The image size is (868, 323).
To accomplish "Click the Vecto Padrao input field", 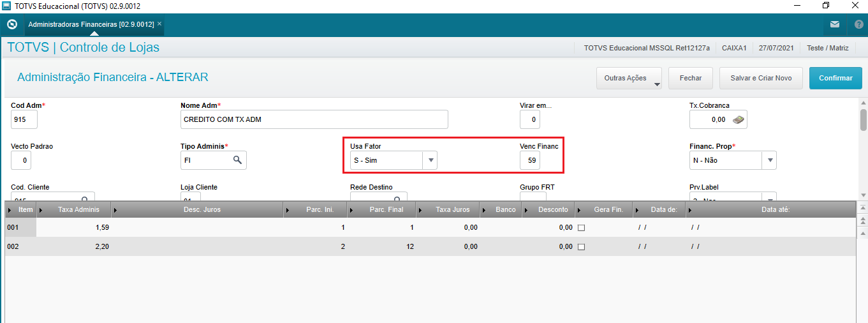I will pyautogui.click(x=21, y=160).
